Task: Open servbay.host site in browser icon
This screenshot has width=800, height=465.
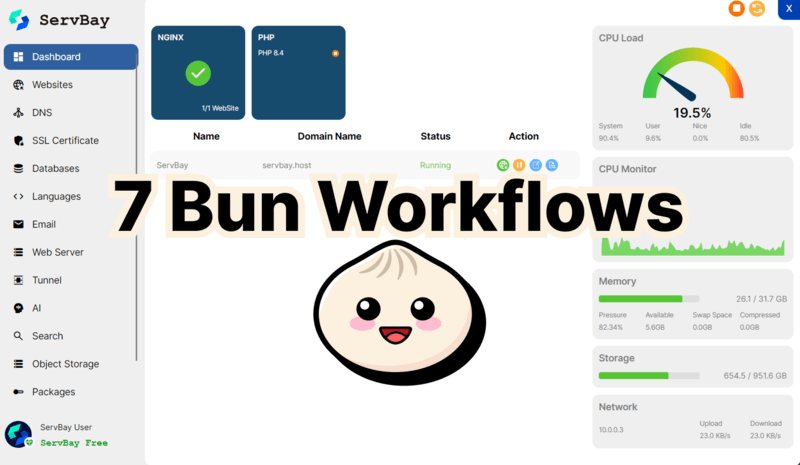Action: pyautogui.click(x=502, y=165)
